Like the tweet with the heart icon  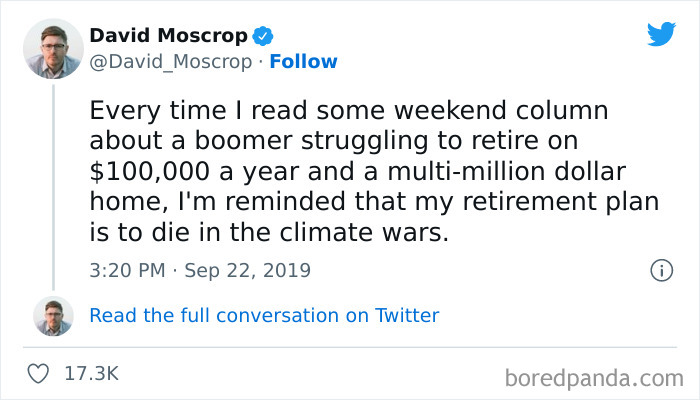click(x=41, y=374)
